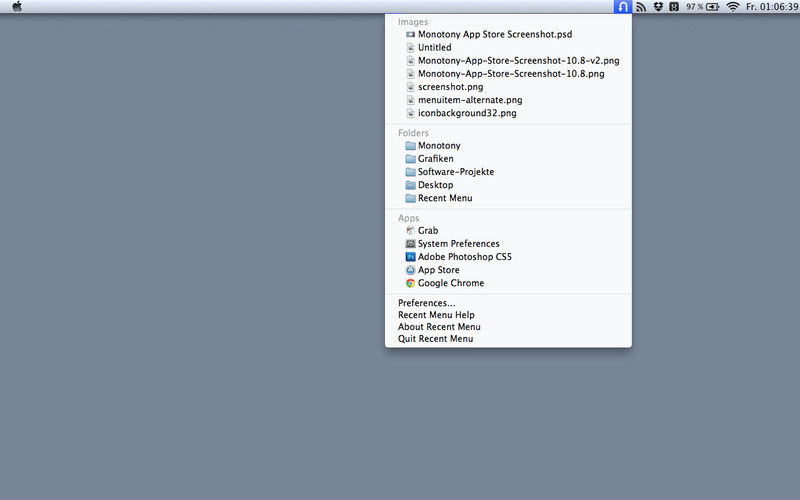Launch Adobe Photoshop CS5
The image size is (800, 500).
tap(508, 257)
